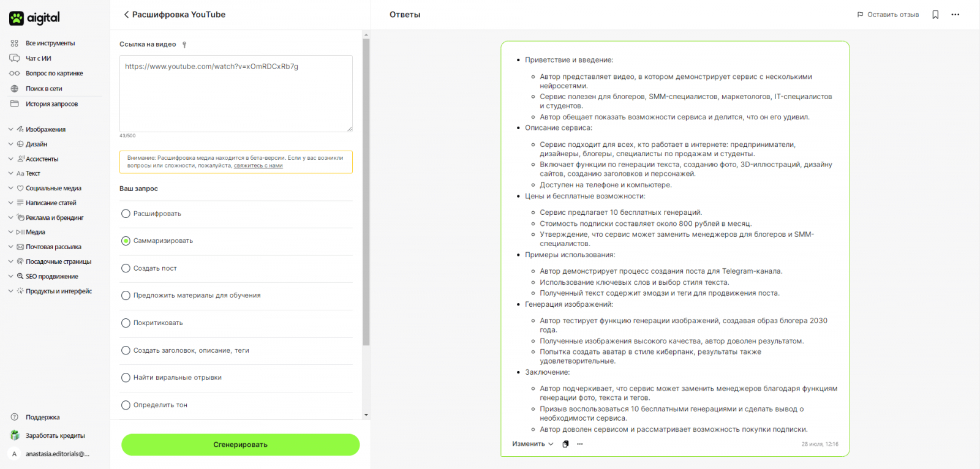The width and height of the screenshot is (980, 469).
Task: Open anastasia.editorials account entry
Action: [58, 454]
